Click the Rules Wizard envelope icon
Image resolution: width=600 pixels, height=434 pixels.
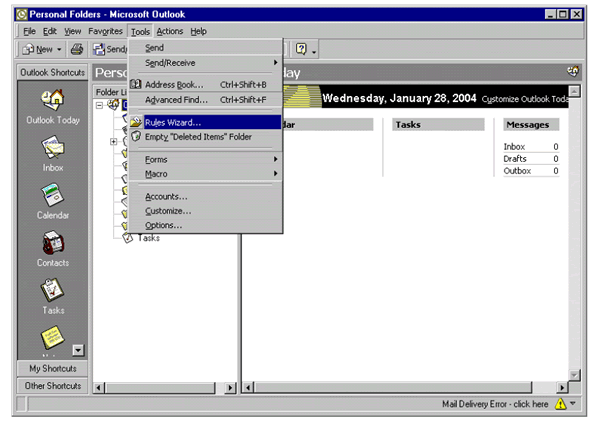136,122
